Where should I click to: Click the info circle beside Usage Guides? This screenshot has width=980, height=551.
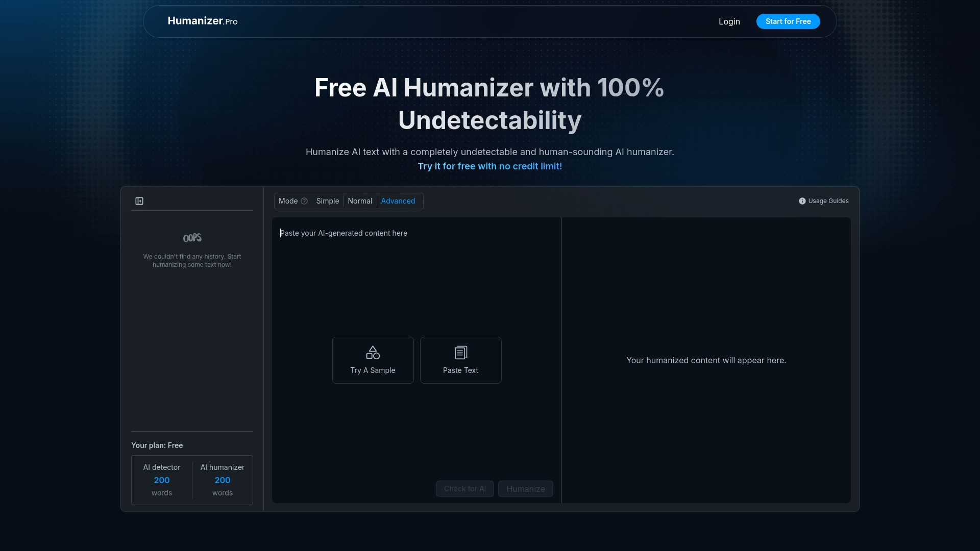(802, 201)
